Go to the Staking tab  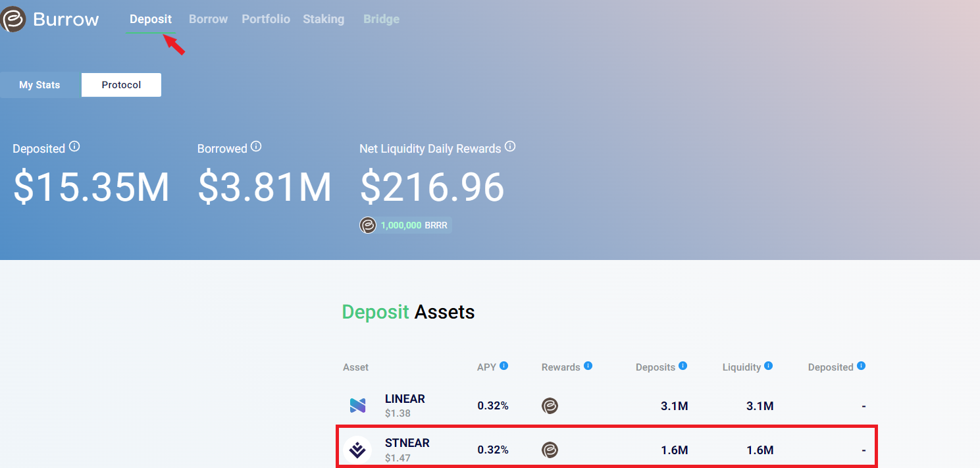(x=323, y=19)
